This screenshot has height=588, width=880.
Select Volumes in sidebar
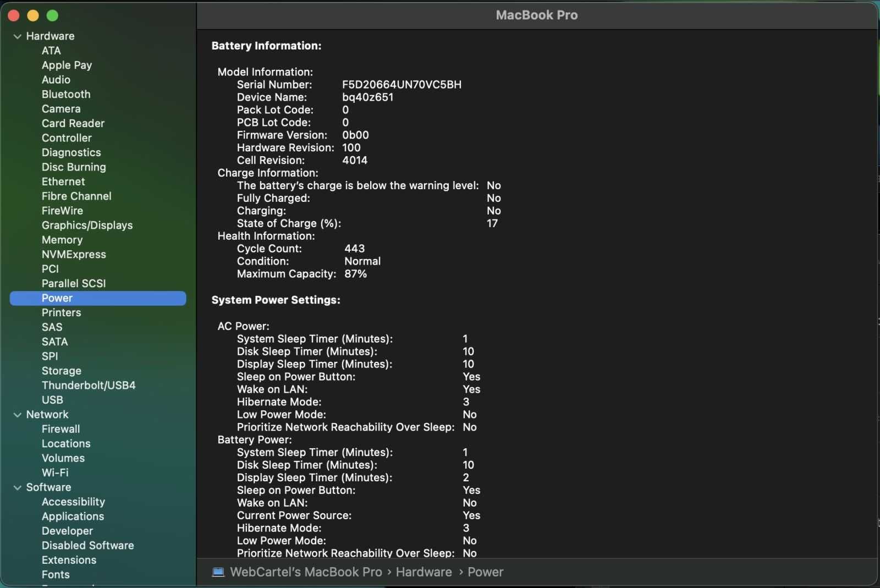pos(63,458)
